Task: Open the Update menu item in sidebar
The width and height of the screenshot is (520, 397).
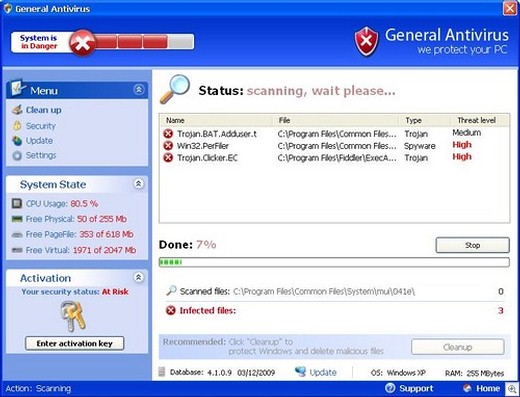Action: [x=39, y=141]
